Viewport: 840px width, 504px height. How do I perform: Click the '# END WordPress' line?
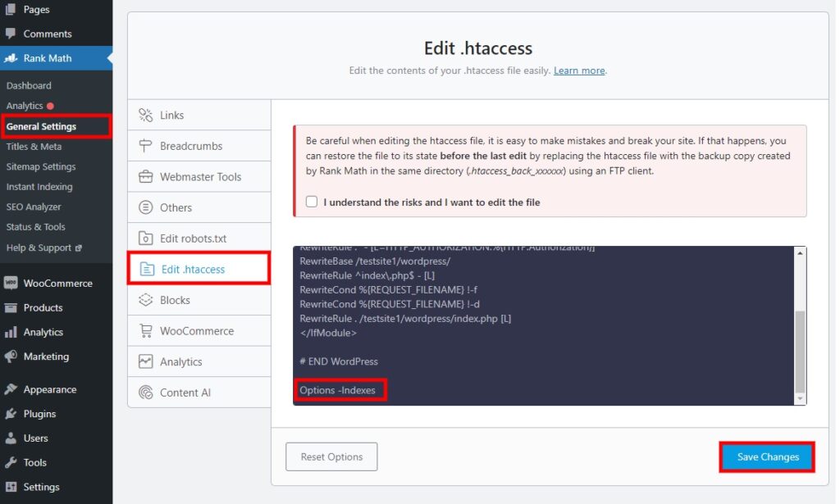339,361
